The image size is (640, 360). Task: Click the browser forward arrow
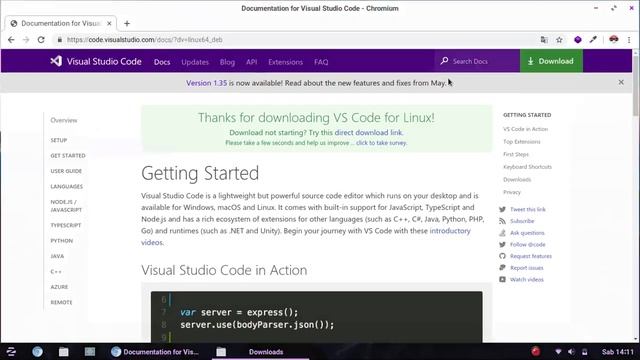coord(26,40)
